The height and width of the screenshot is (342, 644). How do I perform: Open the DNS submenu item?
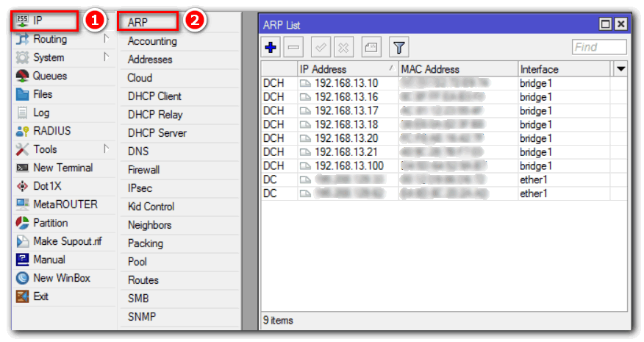pyautogui.click(x=138, y=152)
